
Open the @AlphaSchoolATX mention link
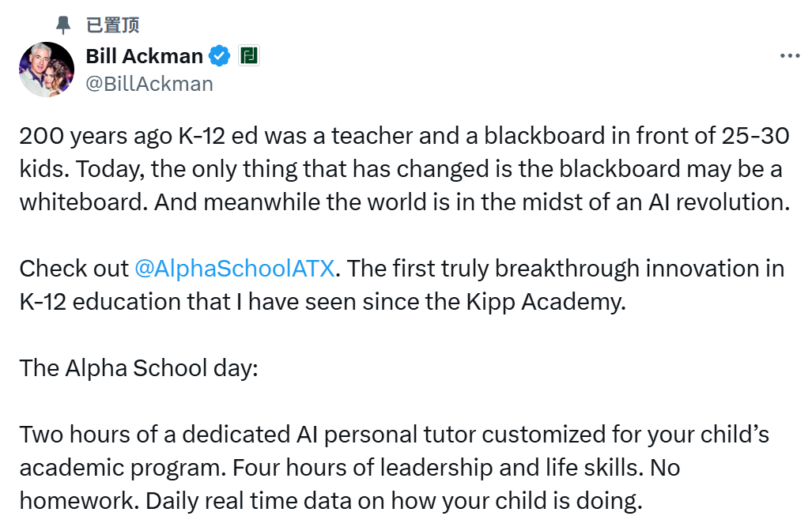[236, 268]
